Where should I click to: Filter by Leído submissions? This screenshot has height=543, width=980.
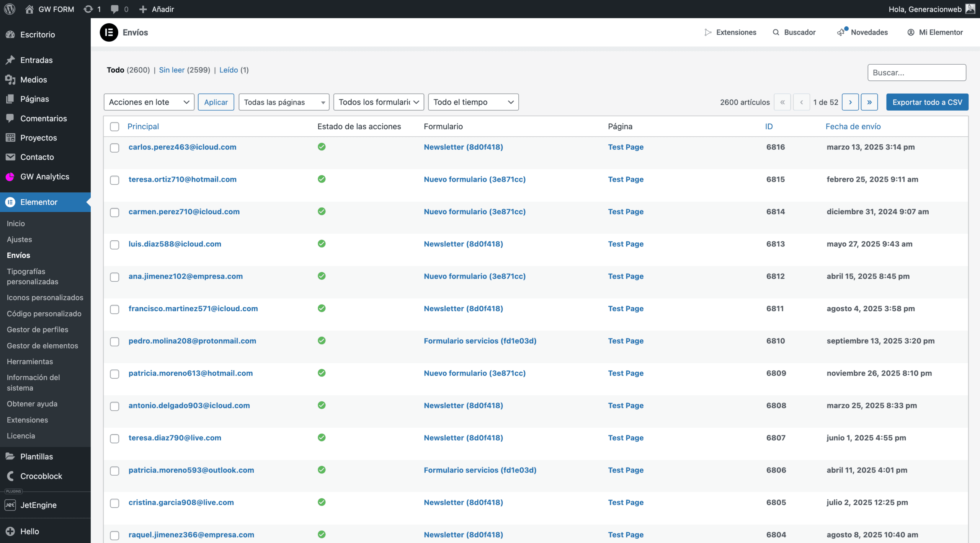click(229, 70)
